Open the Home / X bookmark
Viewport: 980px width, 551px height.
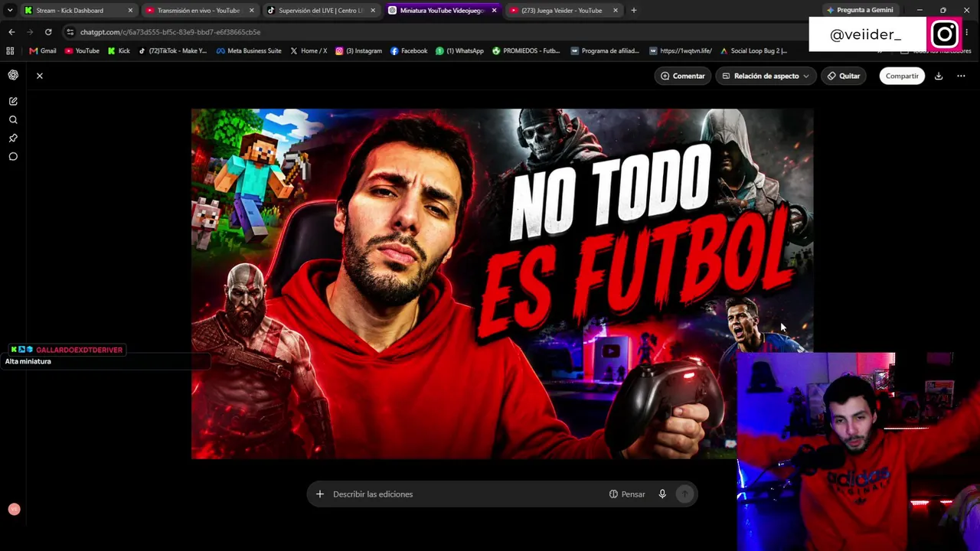pyautogui.click(x=309, y=51)
